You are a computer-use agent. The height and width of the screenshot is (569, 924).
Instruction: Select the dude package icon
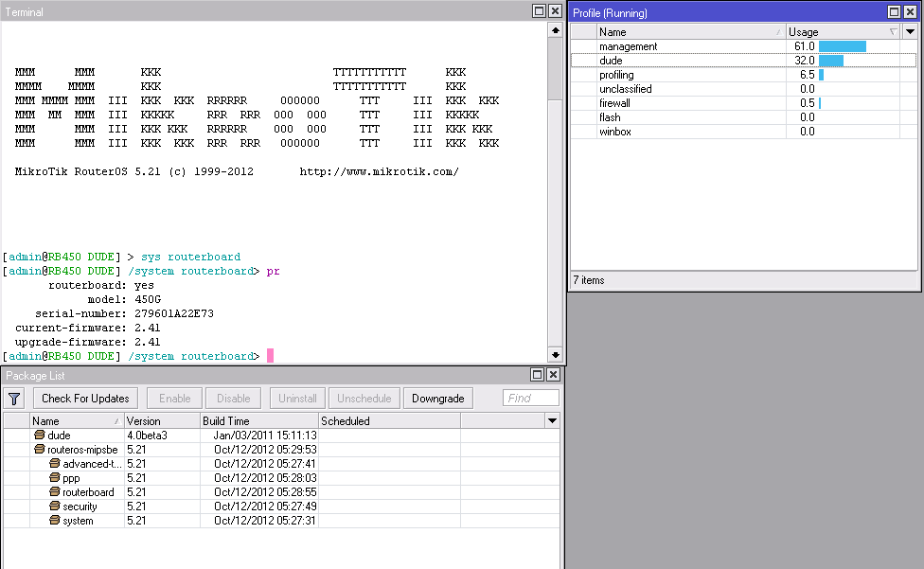click(x=40, y=435)
